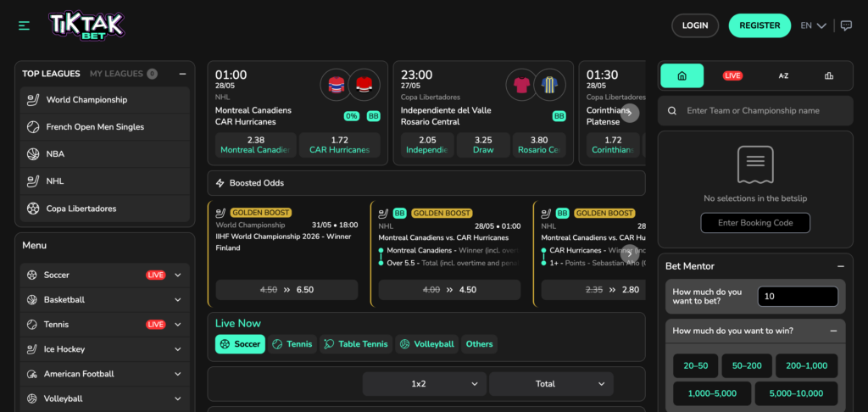The width and height of the screenshot is (868, 412).
Task: Open the A-Z sports tab
Action: 783,75
